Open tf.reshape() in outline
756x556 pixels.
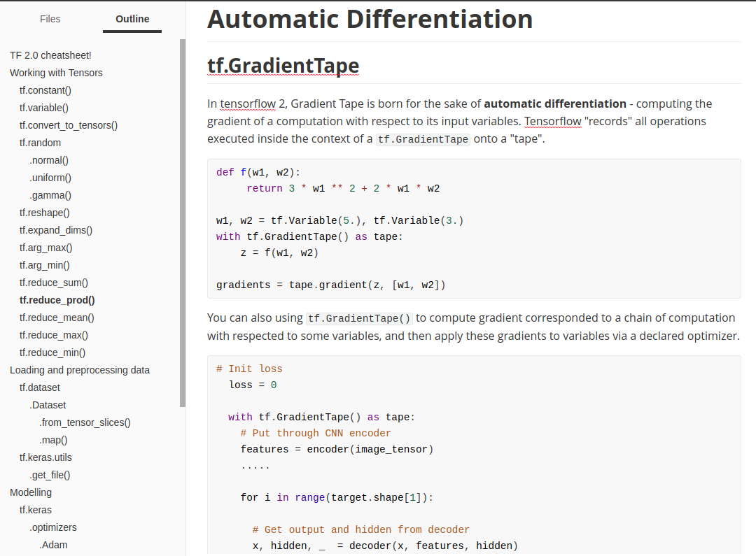[44, 213]
